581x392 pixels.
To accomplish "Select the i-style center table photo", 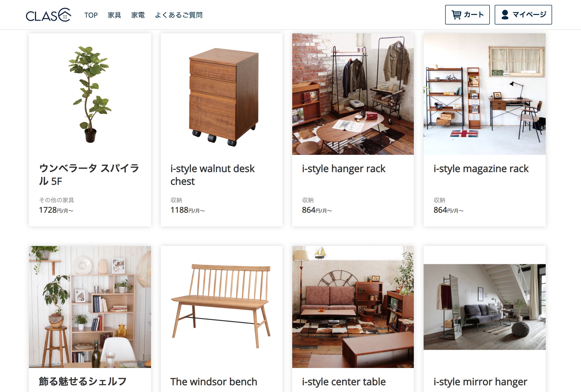I will click(x=353, y=307).
